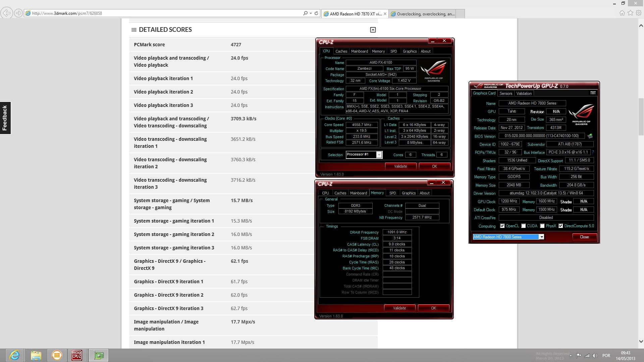The width and height of the screenshot is (644, 362).
Task: Click Validate in upper CPU-Z window
Action: [400, 166]
